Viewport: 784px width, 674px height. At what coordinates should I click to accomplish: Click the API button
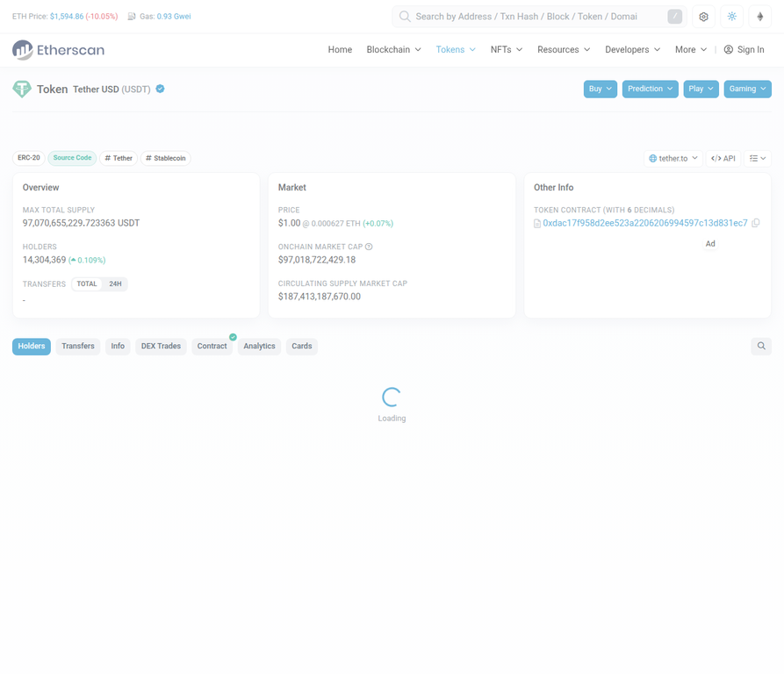tap(723, 158)
